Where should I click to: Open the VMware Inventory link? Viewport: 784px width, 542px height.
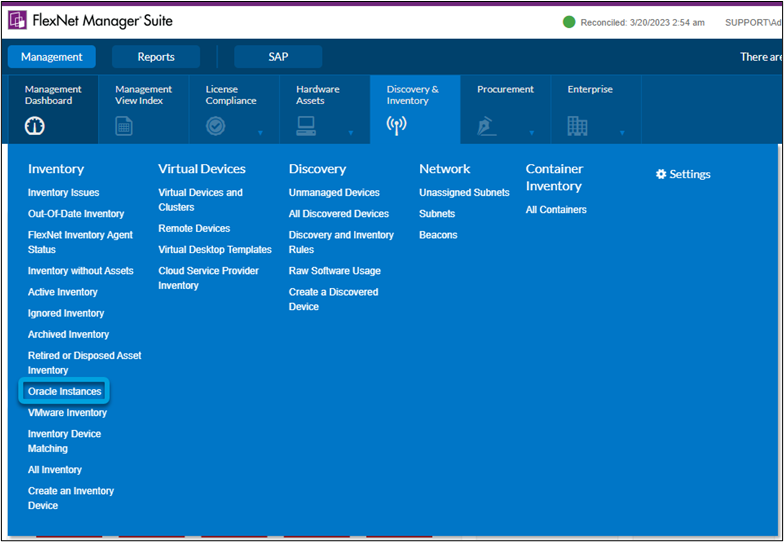(68, 412)
